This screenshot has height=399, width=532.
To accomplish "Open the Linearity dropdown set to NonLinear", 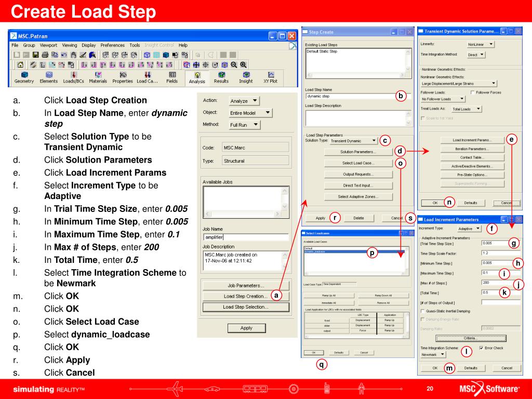I will click(481, 45).
